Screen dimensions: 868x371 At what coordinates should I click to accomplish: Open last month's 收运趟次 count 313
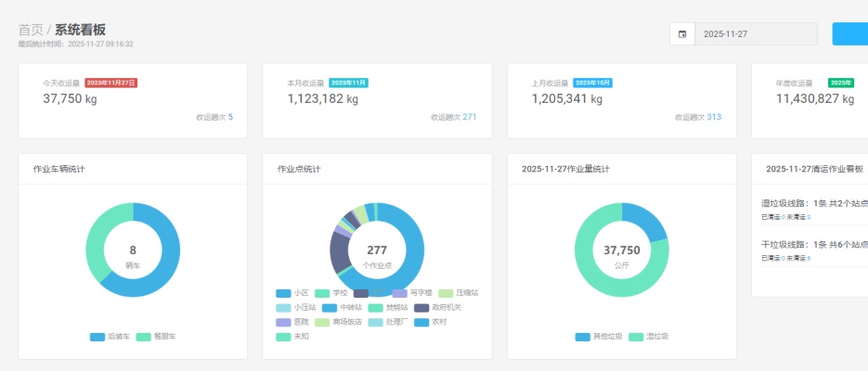click(713, 117)
